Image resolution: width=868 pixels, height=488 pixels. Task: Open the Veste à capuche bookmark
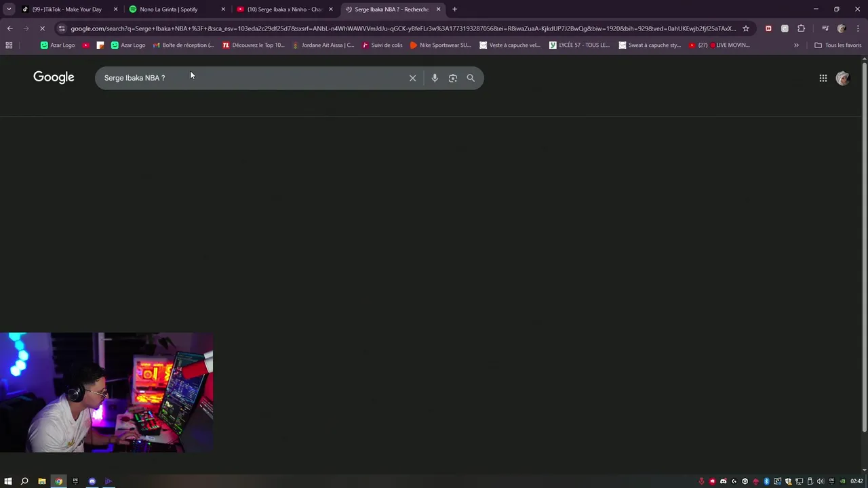click(510, 45)
